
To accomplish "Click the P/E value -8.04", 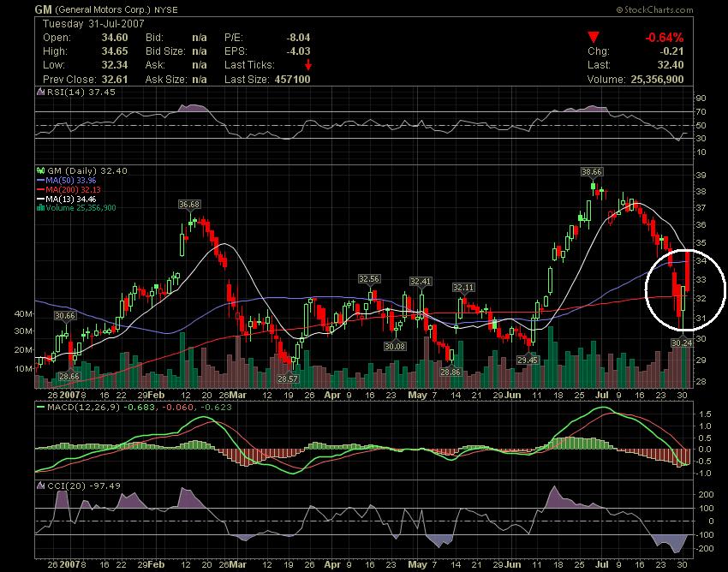I will tap(298, 37).
